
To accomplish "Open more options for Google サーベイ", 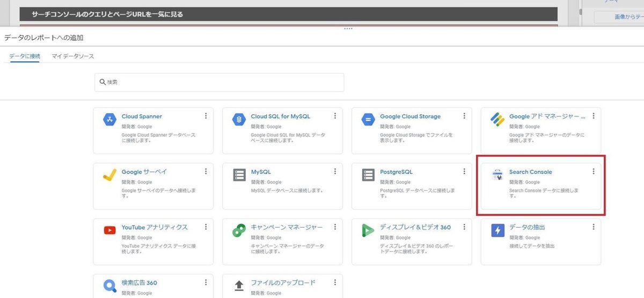I will (206, 171).
